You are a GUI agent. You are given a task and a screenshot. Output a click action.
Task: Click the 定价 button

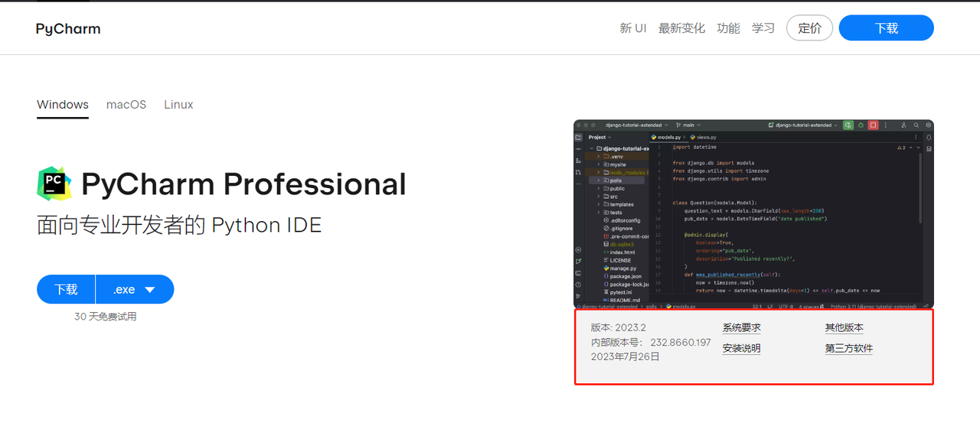pos(809,28)
